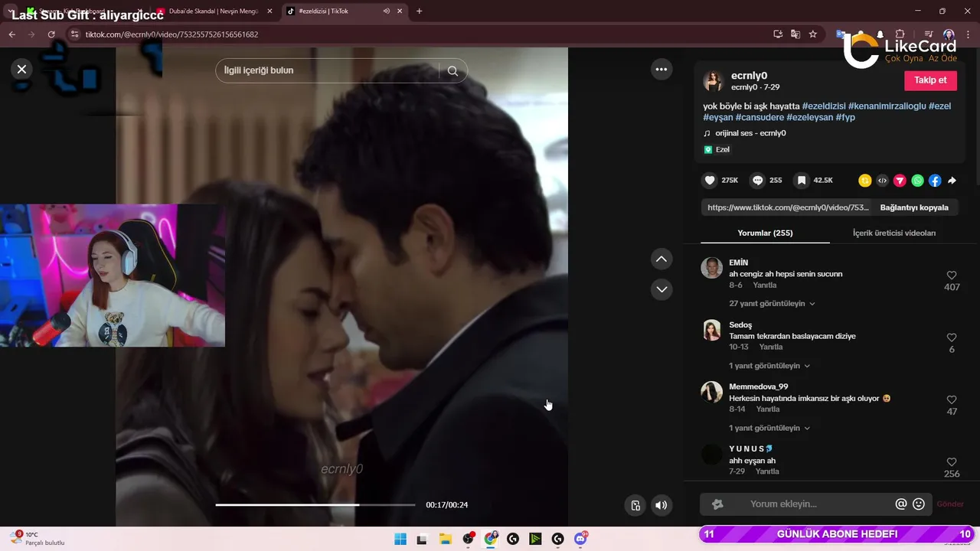Click the browser address bar URL
The height and width of the screenshot is (551, 980).
(x=171, y=34)
